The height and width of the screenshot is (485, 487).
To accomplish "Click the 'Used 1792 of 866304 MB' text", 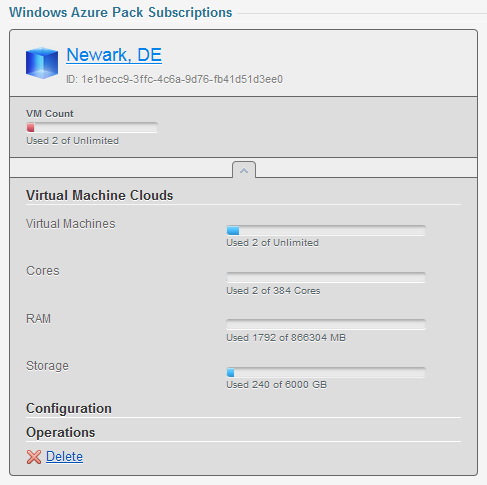I will point(286,338).
